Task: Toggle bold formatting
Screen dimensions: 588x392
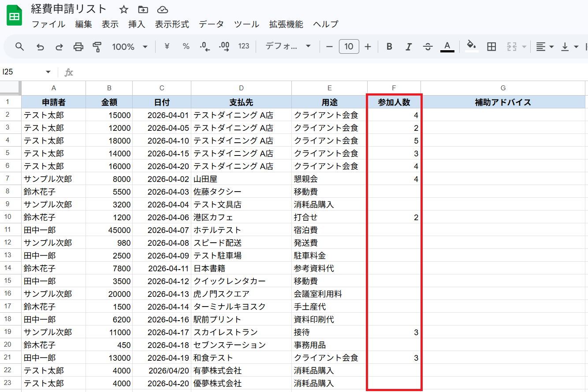Action: [x=389, y=46]
